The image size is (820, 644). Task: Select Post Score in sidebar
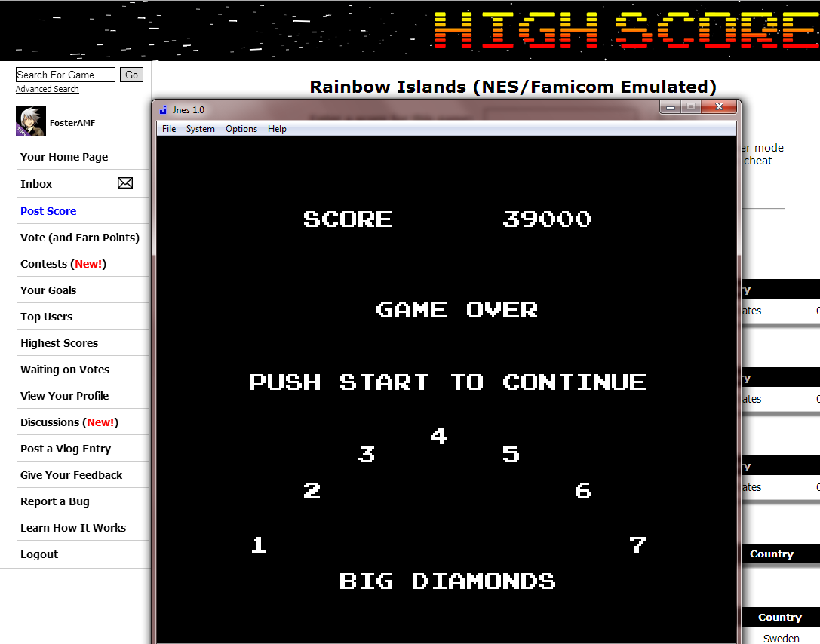pyautogui.click(x=48, y=211)
